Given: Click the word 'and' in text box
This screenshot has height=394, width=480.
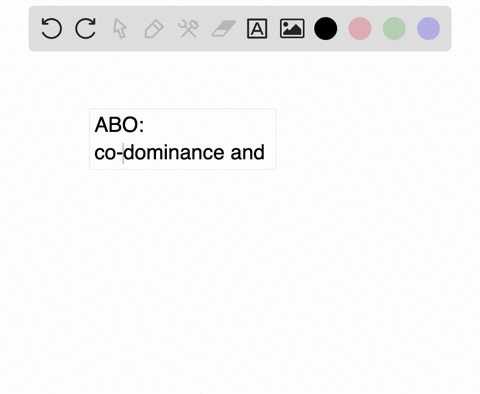Looking at the screenshot, I should click(x=248, y=153).
